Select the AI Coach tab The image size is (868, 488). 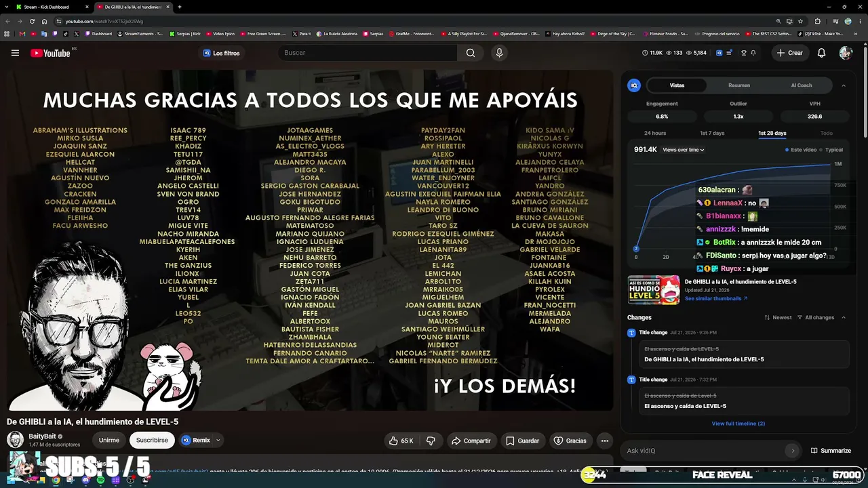(801, 85)
